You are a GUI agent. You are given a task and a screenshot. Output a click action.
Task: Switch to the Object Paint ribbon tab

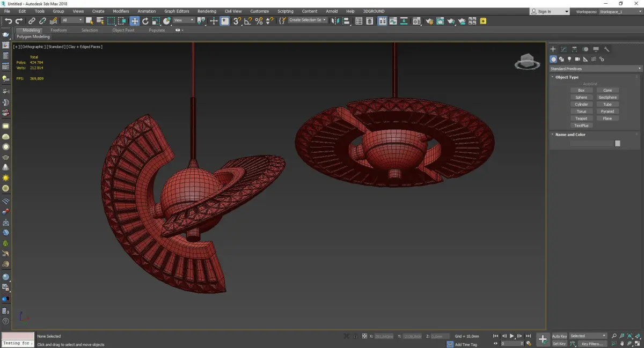point(123,30)
